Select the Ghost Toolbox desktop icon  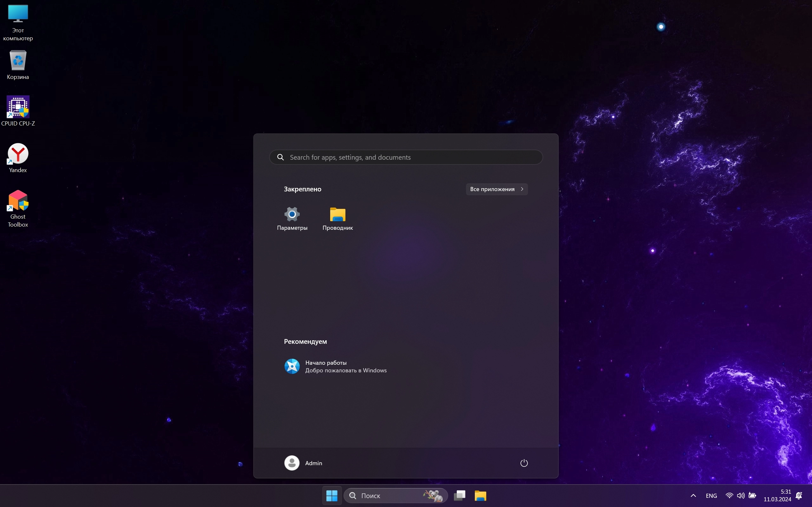pos(18,208)
